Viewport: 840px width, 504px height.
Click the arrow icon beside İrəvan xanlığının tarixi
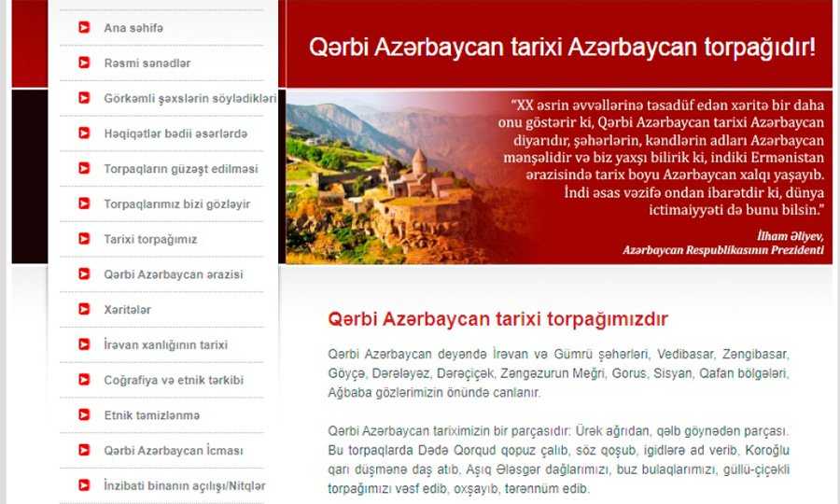84,344
